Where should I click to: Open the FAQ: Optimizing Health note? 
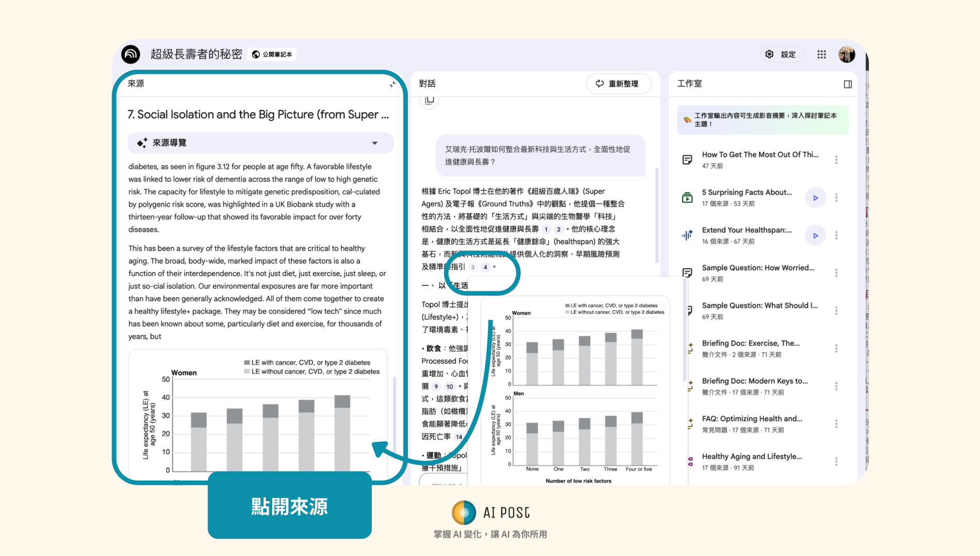click(751, 419)
